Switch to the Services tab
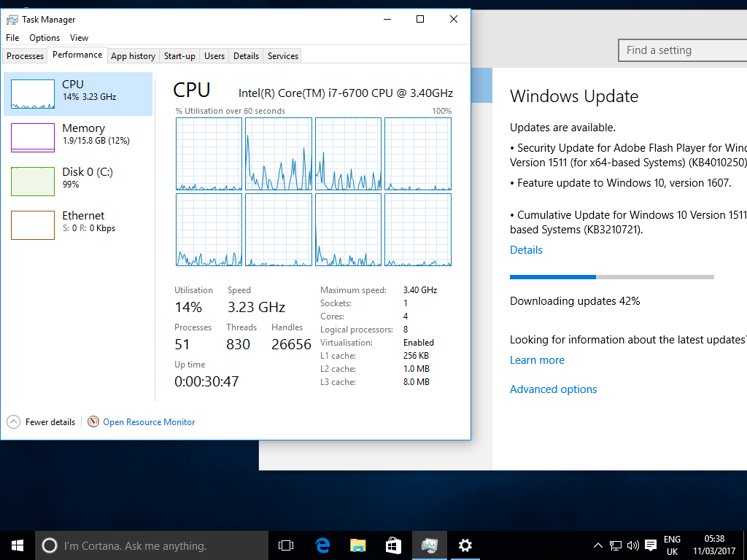747x560 pixels. pyautogui.click(x=282, y=55)
